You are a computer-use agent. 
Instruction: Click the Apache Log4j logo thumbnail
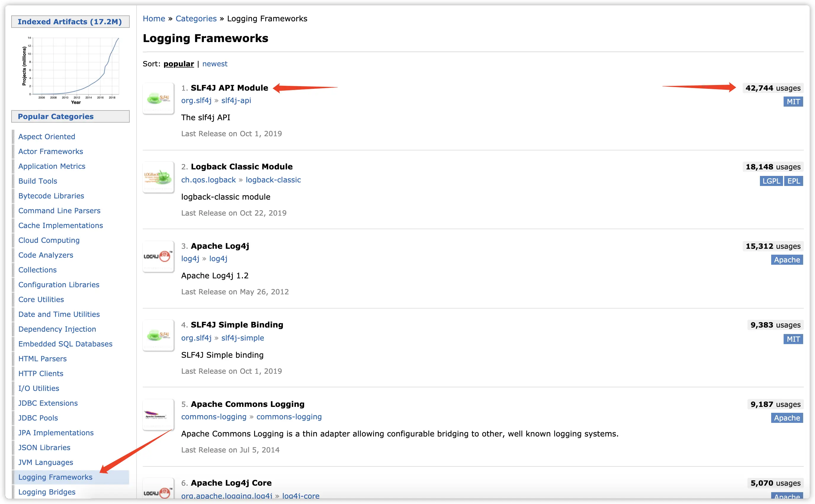[x=158, y=256]
